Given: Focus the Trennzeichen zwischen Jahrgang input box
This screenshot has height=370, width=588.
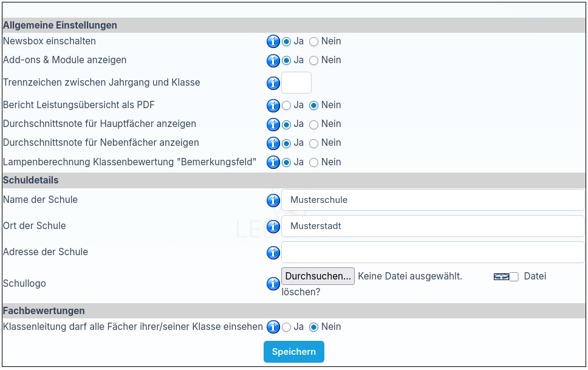Looking at the screenshot, I should tap(296, 83).
